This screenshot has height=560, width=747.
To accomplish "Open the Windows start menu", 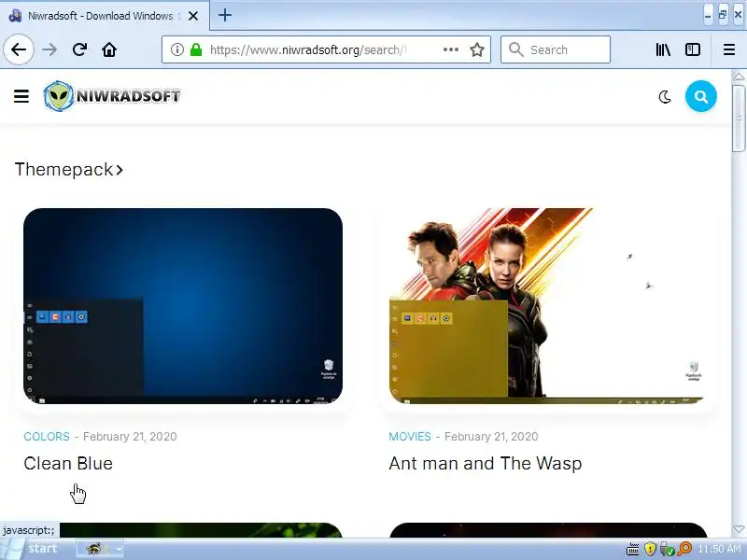I will tap(35, 549).
